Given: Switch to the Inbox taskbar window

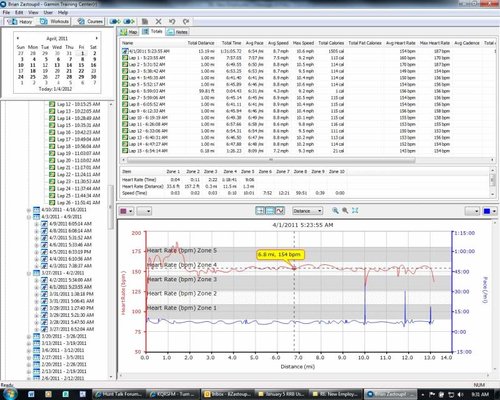Looking at the screenshot, I should tap(227, 394).
